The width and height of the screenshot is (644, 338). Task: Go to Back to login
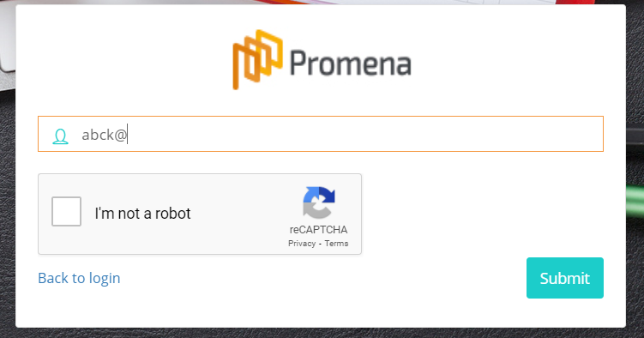tap(79, 278)
